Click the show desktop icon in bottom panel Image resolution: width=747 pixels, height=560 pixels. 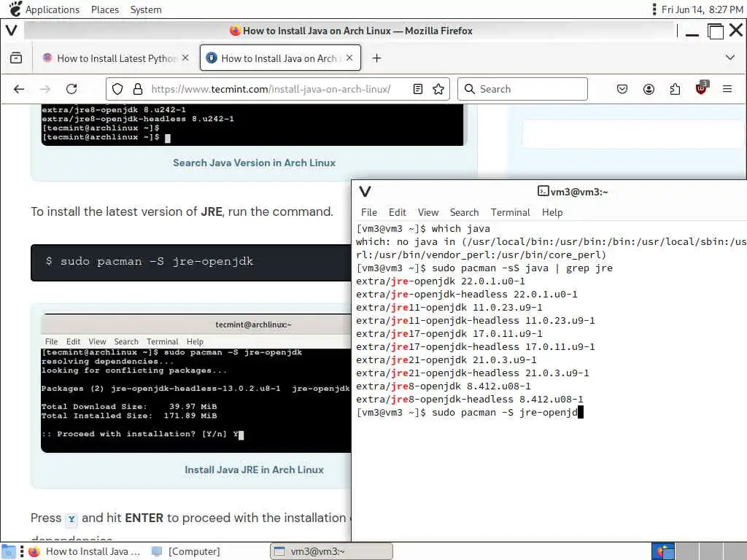pyautogui.click(x=9, y=551)
